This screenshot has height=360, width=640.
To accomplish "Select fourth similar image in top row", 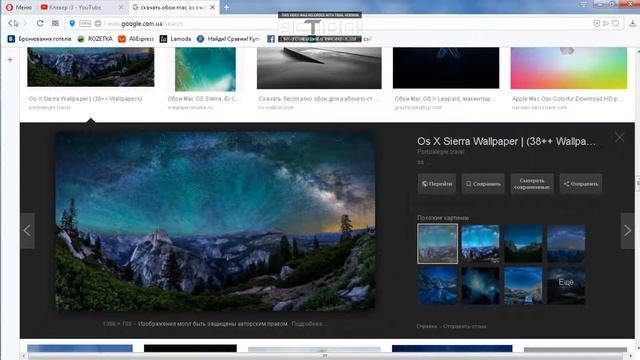I will pos(566,244).
